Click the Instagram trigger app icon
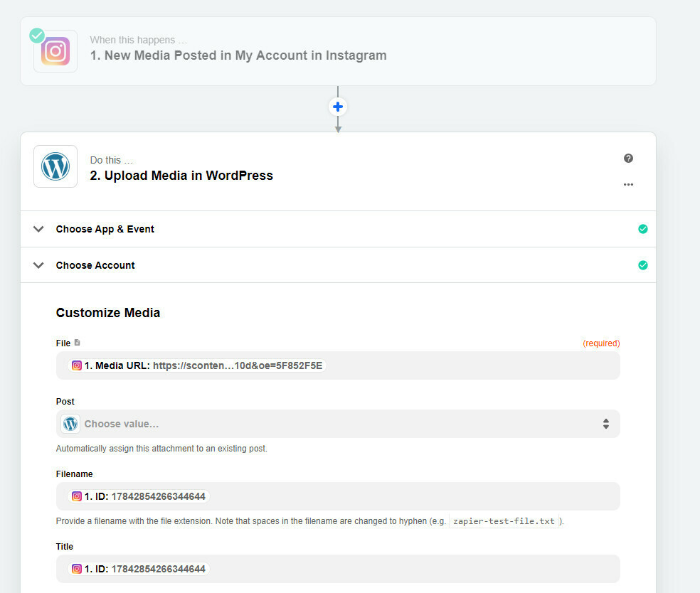The image size is (700, 593). (55, 51)
